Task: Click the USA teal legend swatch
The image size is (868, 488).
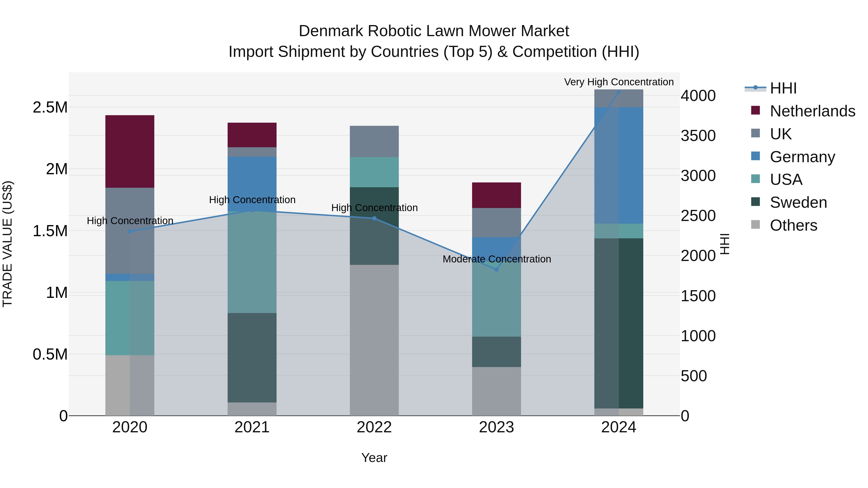Action: pos(755,179)
